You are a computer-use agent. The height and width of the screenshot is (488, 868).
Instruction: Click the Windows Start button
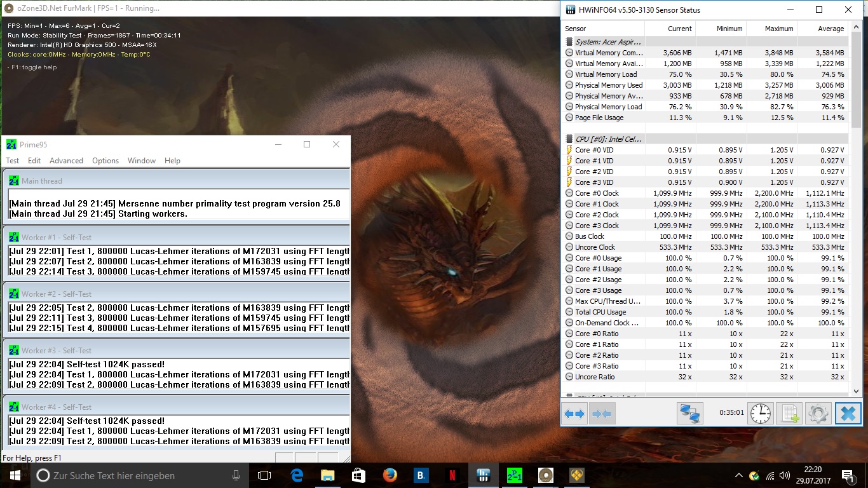coord(15,475)
